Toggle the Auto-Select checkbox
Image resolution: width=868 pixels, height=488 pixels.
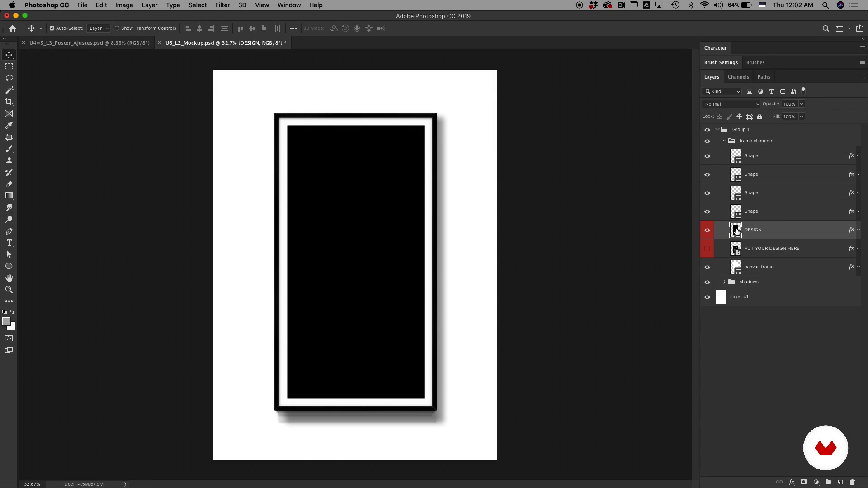(x=52, y=28)
